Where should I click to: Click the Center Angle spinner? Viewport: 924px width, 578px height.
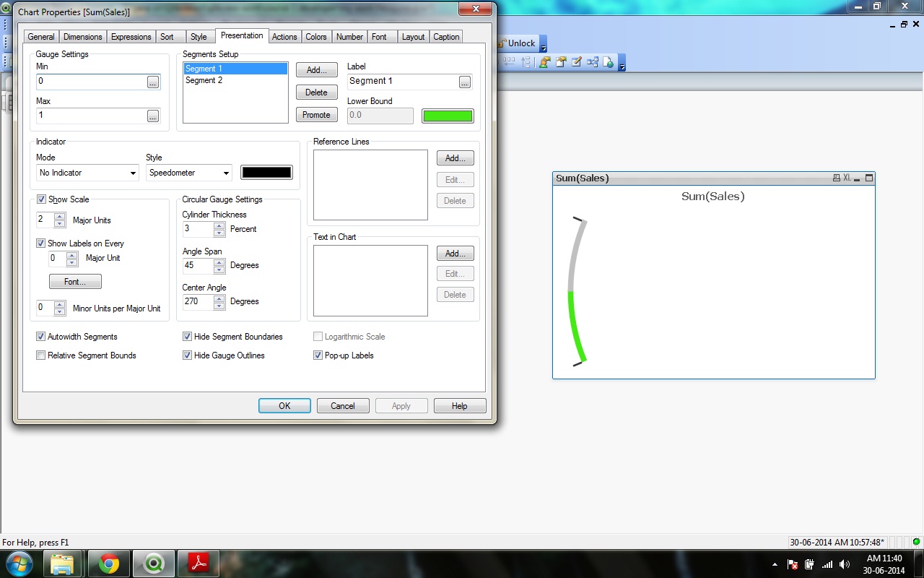click(219, 301)
